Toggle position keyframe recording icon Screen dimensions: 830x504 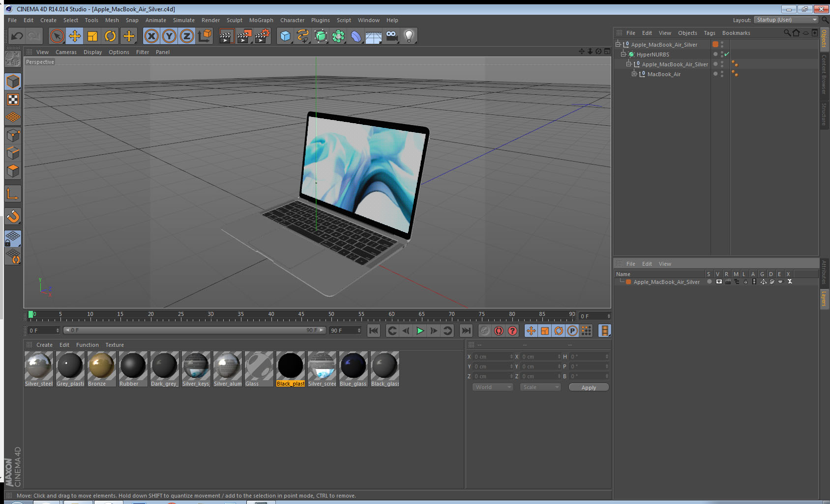pyautogui.click(x=531, y=331)
